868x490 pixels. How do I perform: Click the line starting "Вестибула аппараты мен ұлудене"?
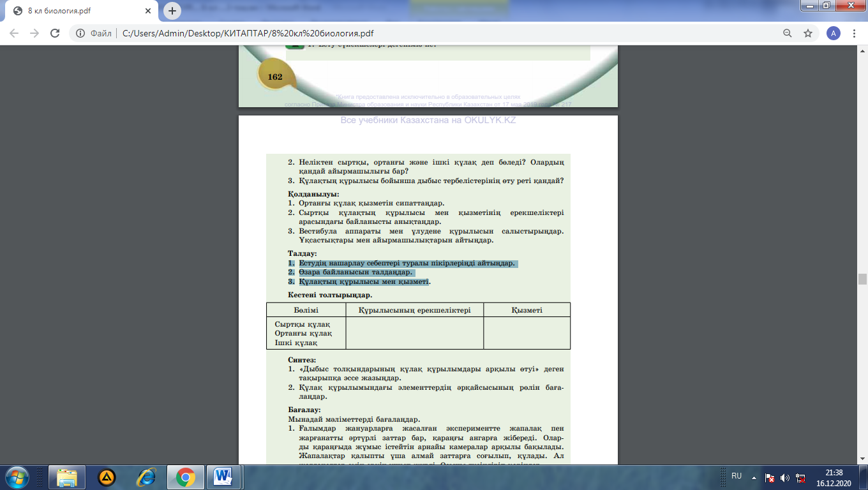[x=431, y=231]
